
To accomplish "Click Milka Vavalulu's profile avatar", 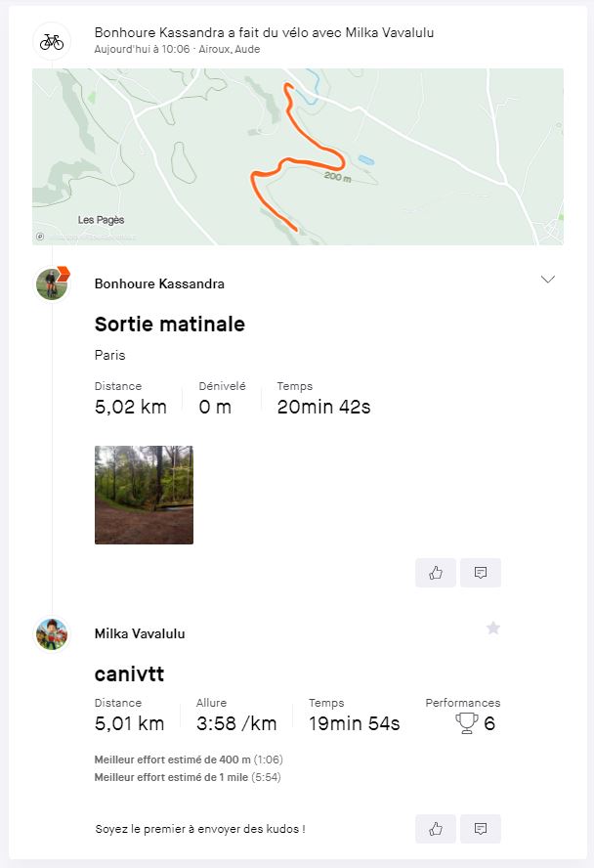I will tap(52, 633).
